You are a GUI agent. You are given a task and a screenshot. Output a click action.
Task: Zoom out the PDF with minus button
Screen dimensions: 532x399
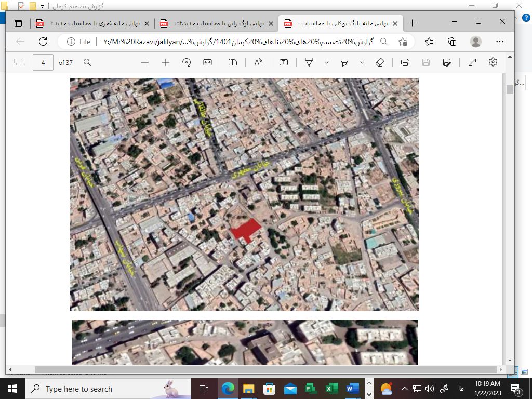tap(145, 62)
